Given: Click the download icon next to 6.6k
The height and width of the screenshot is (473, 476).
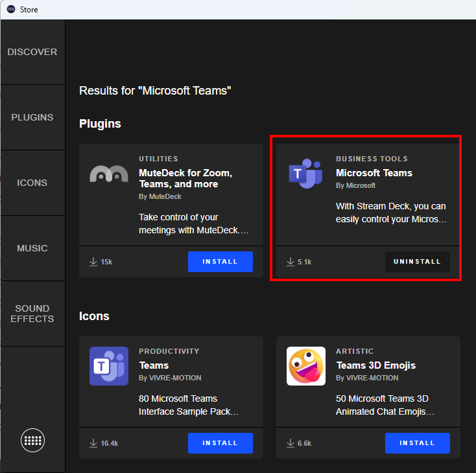Looking at the screenshot, I should coord(291,443).
